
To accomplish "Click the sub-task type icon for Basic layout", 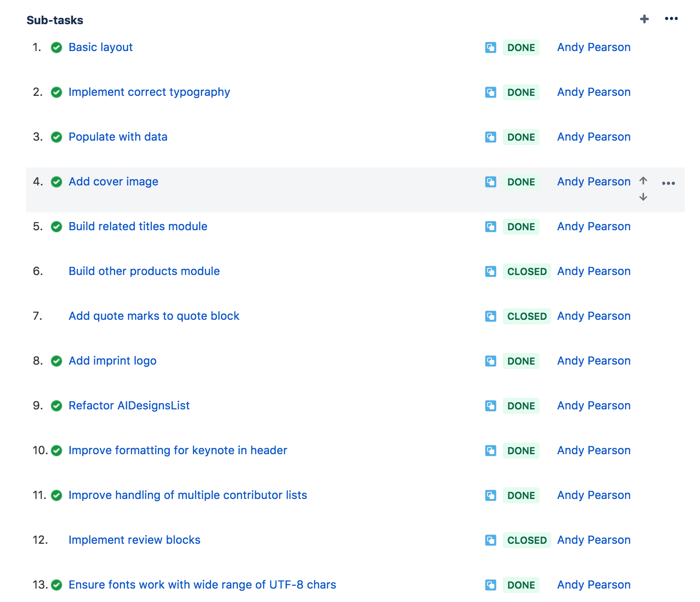I will point(491,47).
